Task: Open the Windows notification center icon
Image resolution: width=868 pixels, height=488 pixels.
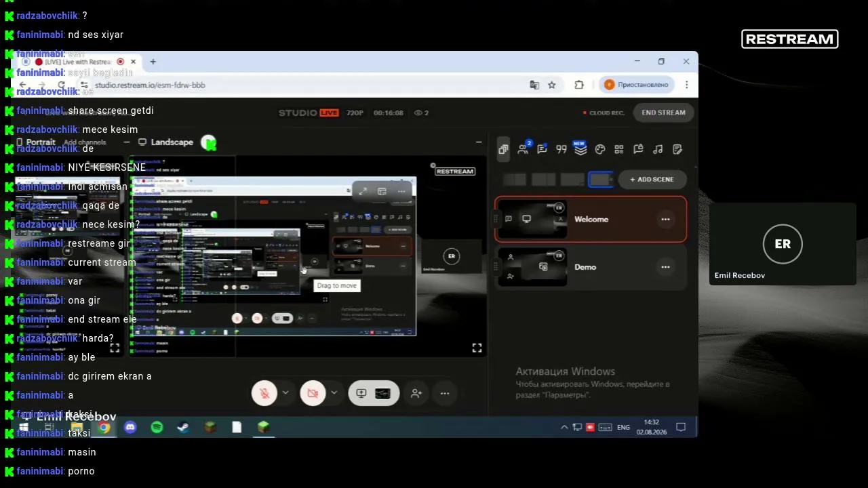Action: point(681,427)
